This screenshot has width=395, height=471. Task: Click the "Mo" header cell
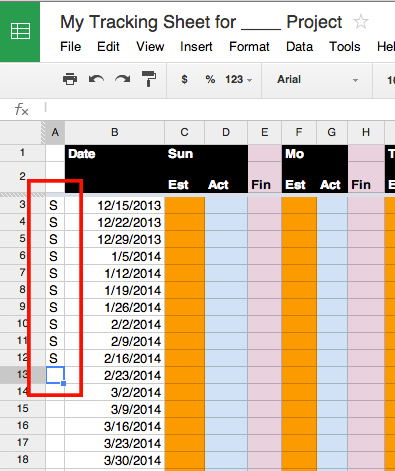point(299,154)
